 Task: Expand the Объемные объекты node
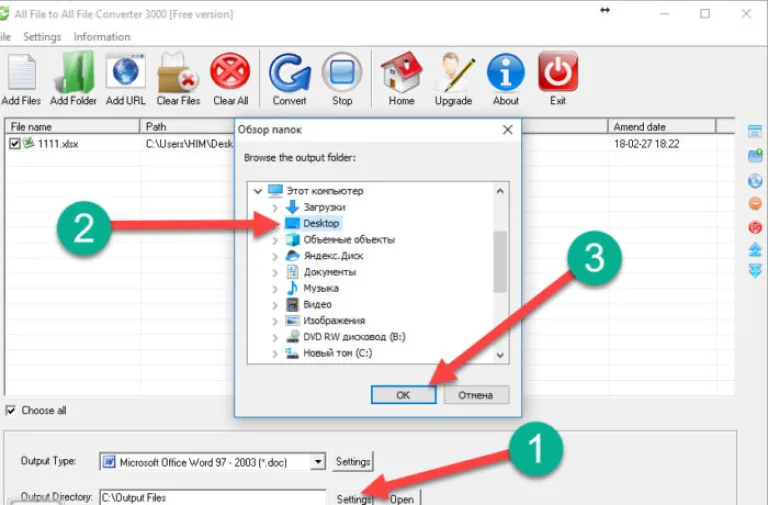[275, 240]
